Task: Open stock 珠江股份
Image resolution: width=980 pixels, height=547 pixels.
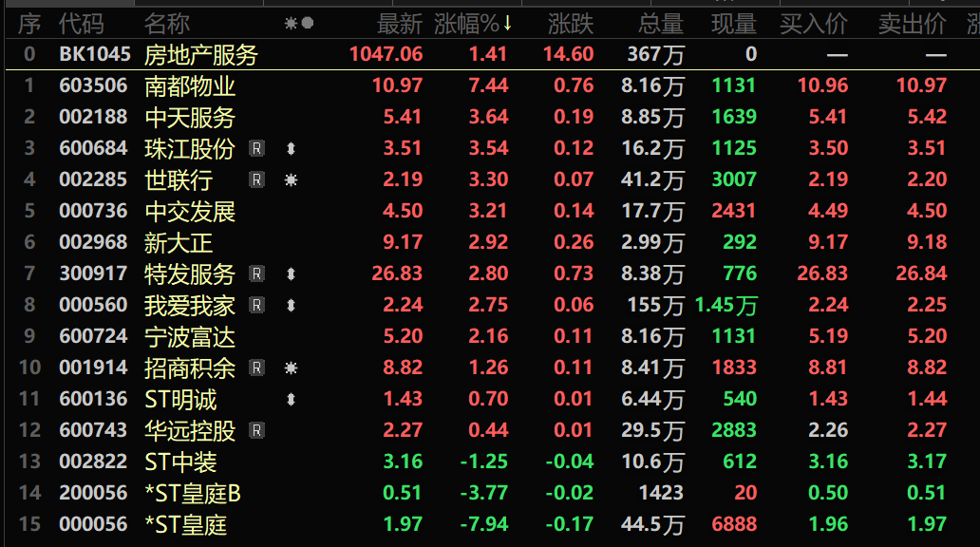Action: (x=190, y=148)
